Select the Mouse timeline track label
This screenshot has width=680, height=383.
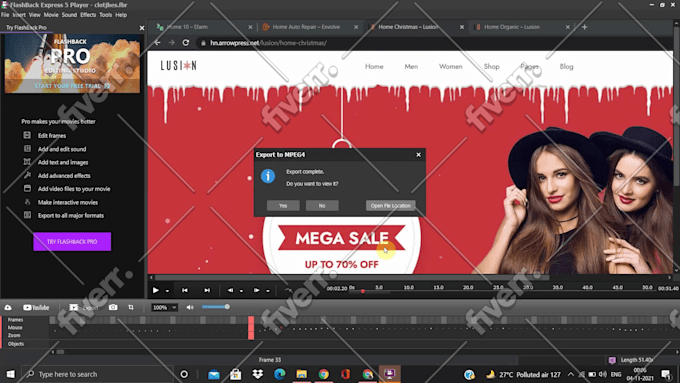tap(15, 327)
